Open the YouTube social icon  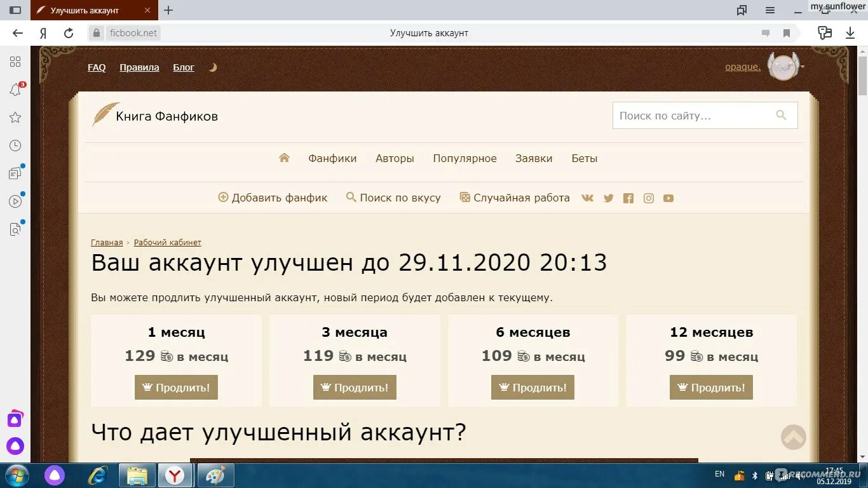pyautogui.click(x=668, y=198)
